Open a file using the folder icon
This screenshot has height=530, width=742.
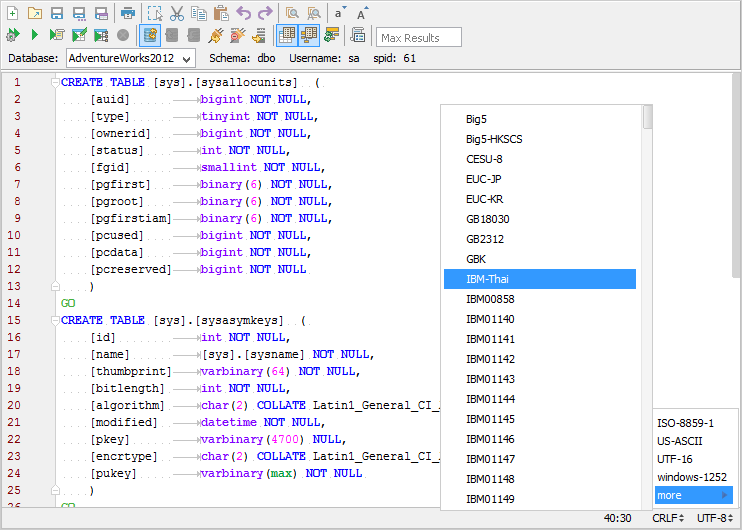click(x=35, y=13)
